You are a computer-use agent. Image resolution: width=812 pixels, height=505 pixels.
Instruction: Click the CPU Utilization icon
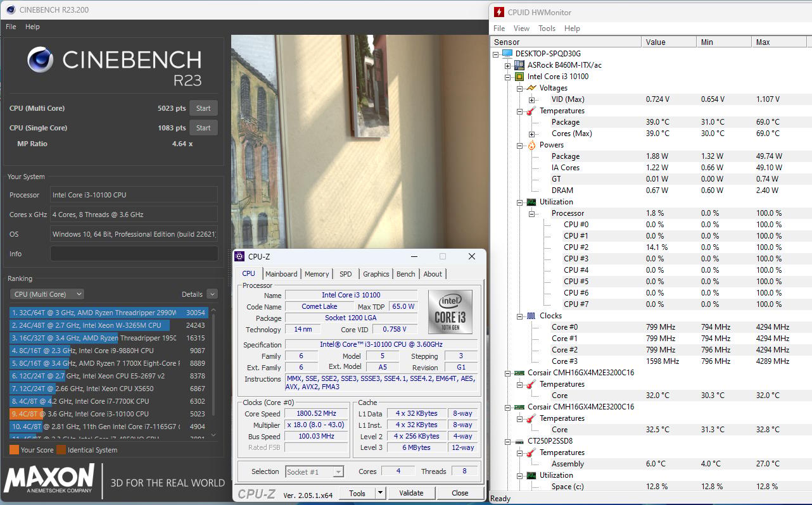531,202
